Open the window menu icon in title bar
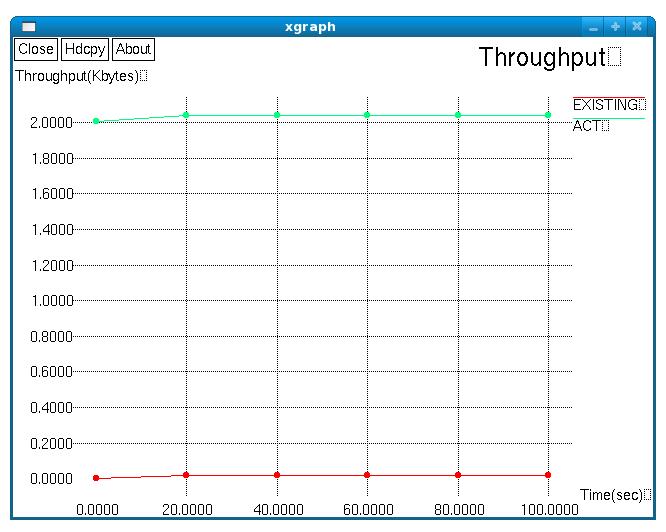The image size is (666, 532). [x=28, y=27]
